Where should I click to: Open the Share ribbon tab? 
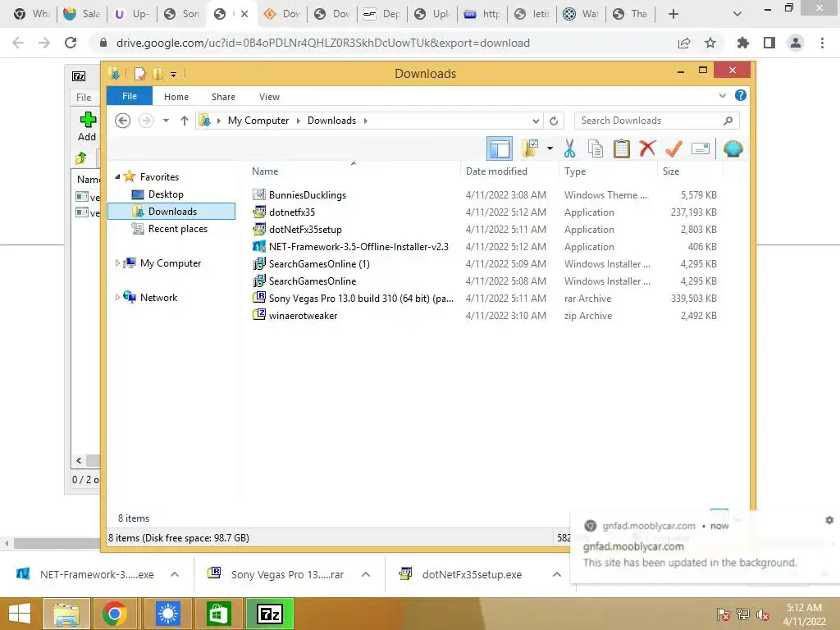(x=223, y=97)
